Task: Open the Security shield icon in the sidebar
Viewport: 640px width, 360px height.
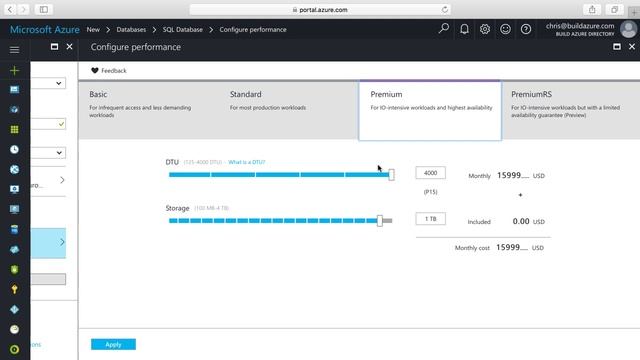Action: click(14, 269)
